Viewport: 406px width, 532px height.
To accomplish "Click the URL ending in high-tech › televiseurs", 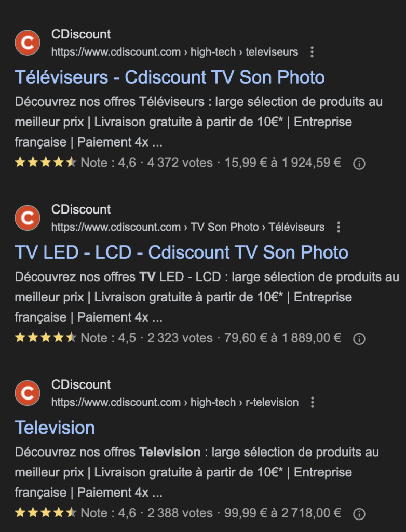I will [x=174, y=52].
